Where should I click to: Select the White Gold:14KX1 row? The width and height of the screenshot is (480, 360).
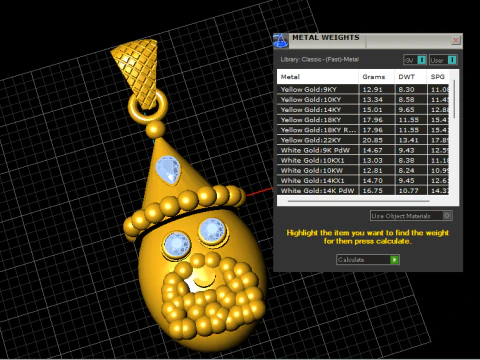(363, 181)
